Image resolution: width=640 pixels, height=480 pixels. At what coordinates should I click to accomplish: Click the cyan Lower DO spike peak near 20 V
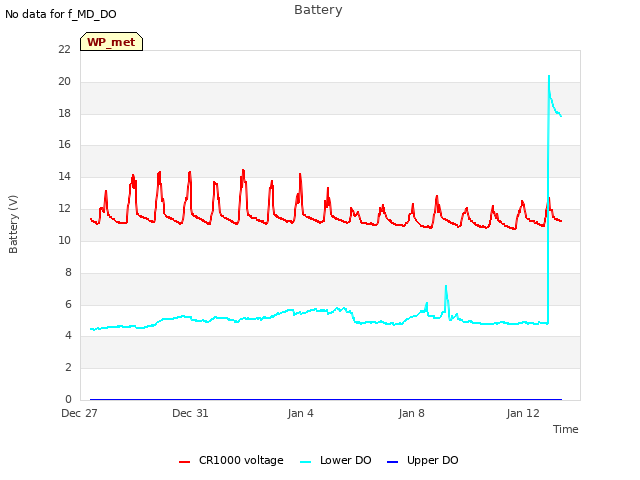point(549,76)
